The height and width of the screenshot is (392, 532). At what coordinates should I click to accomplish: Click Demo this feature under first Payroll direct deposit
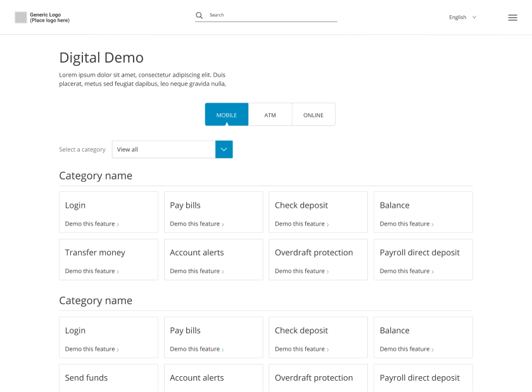(407, 271)
